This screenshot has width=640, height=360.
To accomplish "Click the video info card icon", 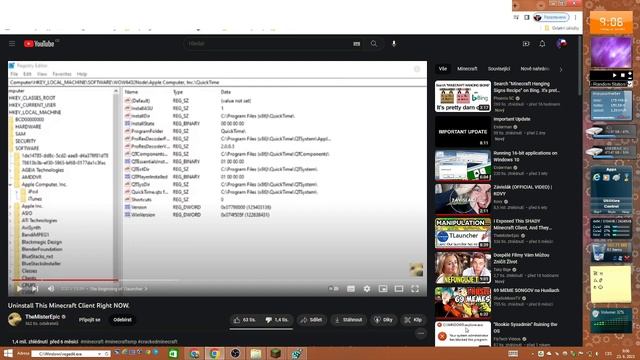I will pos(417,69).
